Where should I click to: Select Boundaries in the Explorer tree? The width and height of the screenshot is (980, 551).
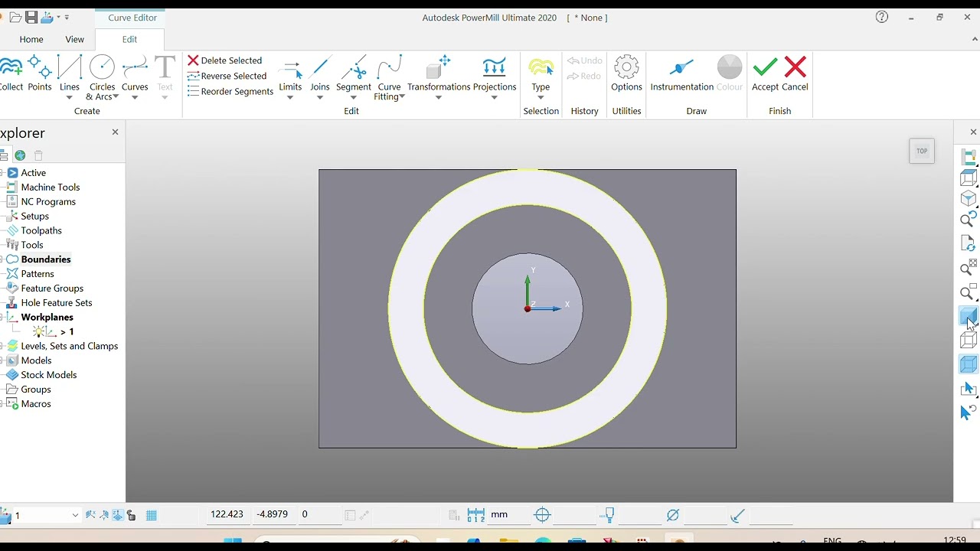pyautogui.click(x=46, y=259)
